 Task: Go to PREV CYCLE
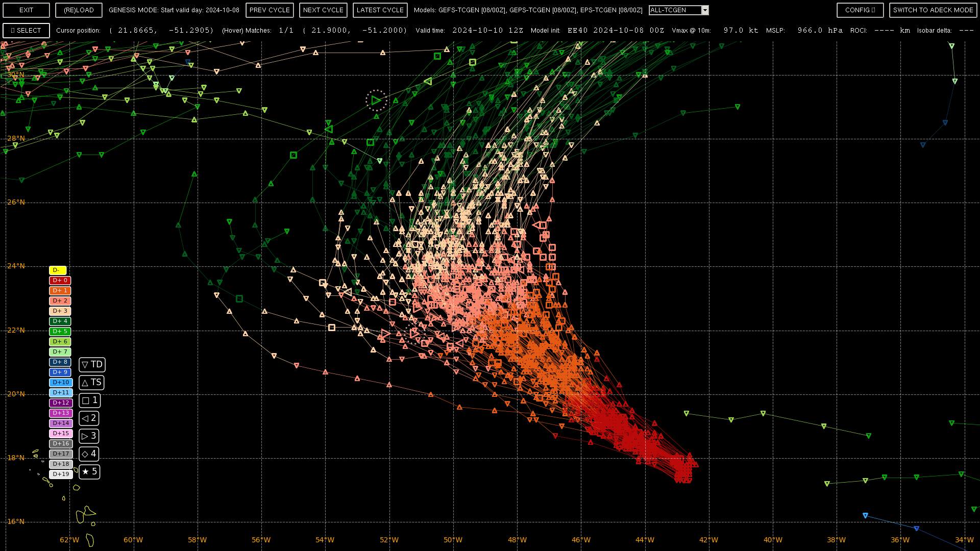pyautogui.click(x=269, y=10)
